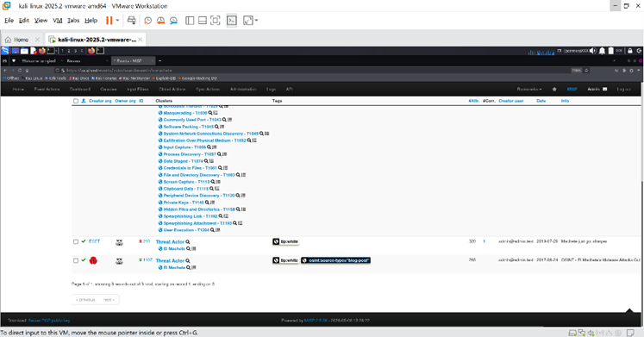This screenshot has height=337, width=644.
Task: Reload the page in Firefox
Action: tap(20, 70)
